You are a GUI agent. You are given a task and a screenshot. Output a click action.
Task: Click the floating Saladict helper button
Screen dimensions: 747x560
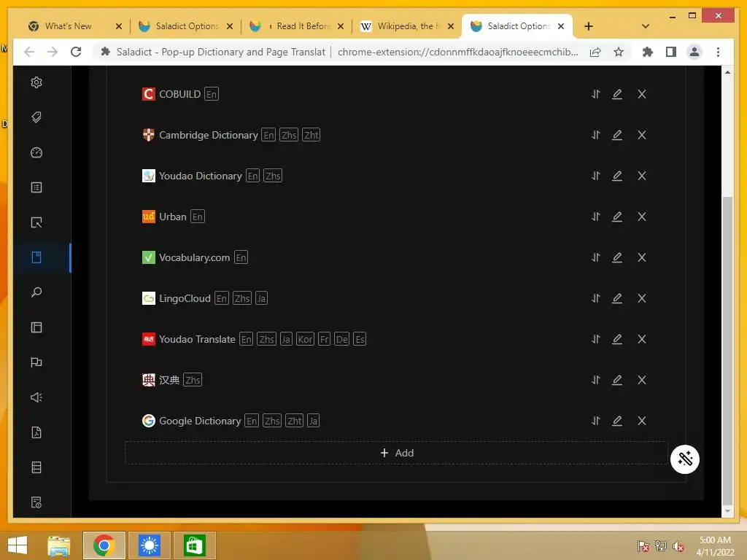[x=684, y=459]
